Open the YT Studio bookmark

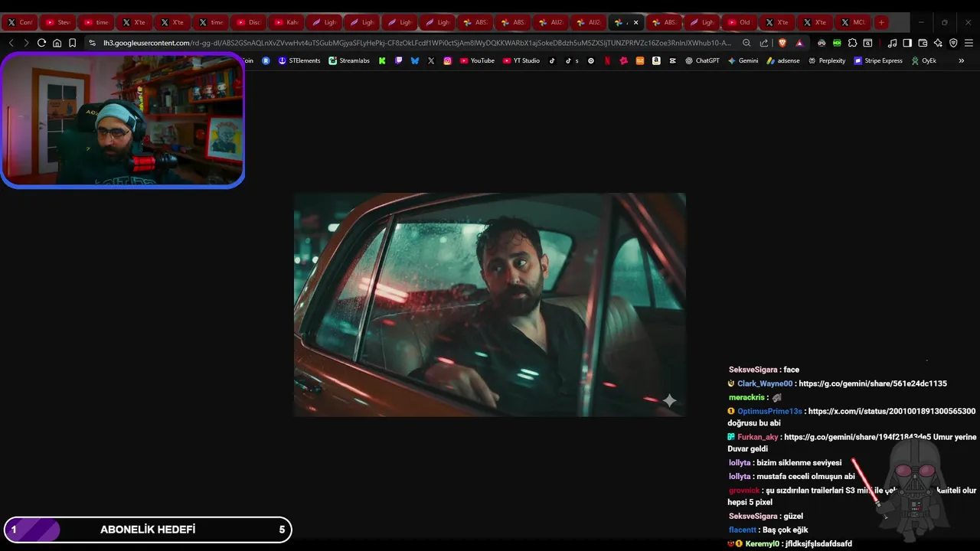[521, 60]
